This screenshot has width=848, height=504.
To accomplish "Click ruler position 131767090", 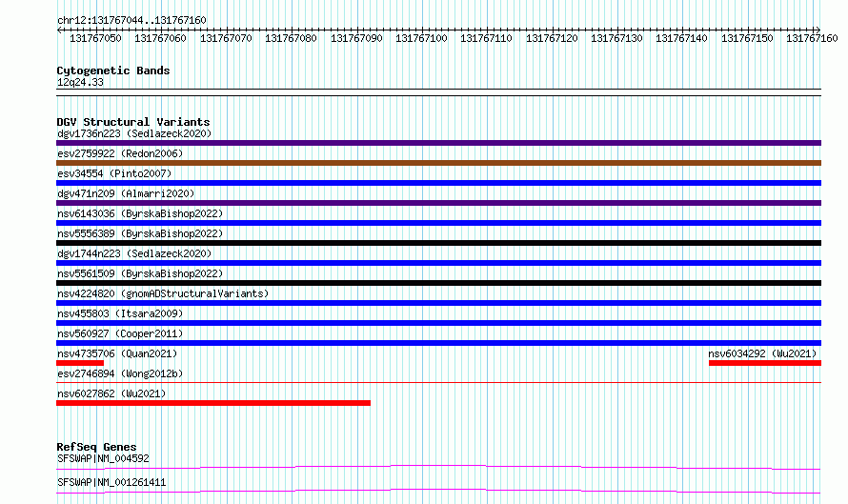I will [356, 38].
